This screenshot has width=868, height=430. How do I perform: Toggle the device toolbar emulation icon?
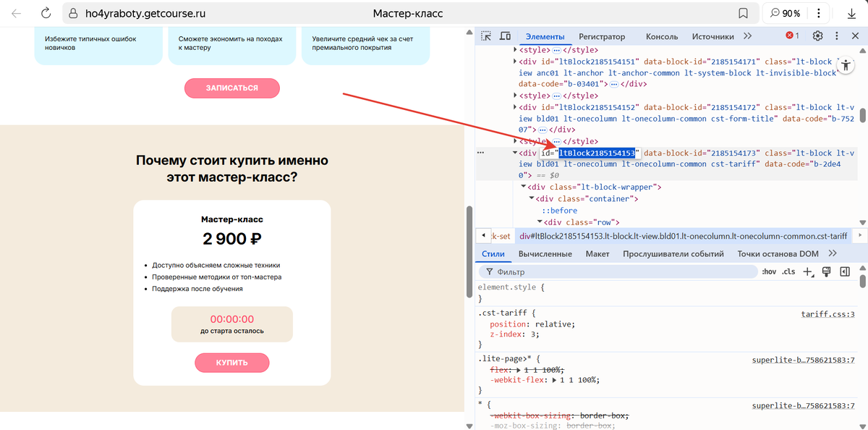505,36
